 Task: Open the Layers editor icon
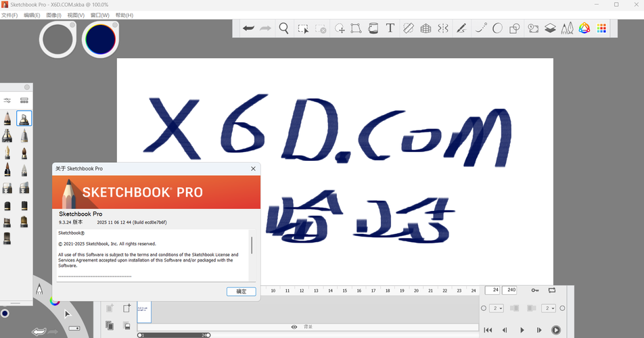(551, 28)
